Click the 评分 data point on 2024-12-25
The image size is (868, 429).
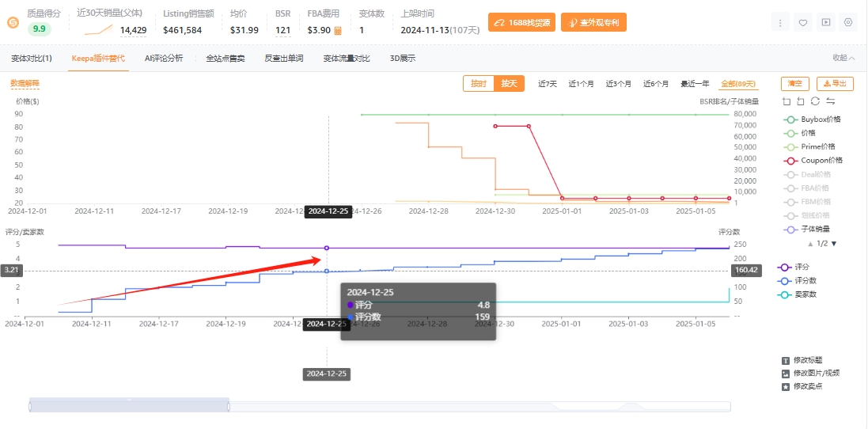(x=327, y=248)
